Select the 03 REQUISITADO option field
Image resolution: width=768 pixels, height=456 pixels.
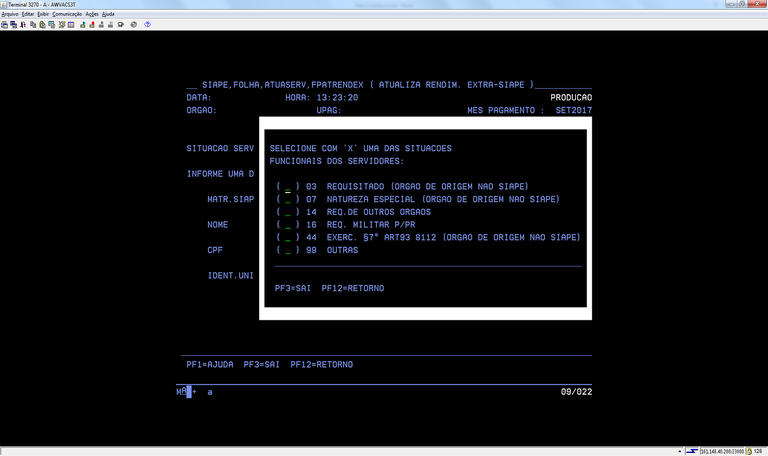pos(288,187)
